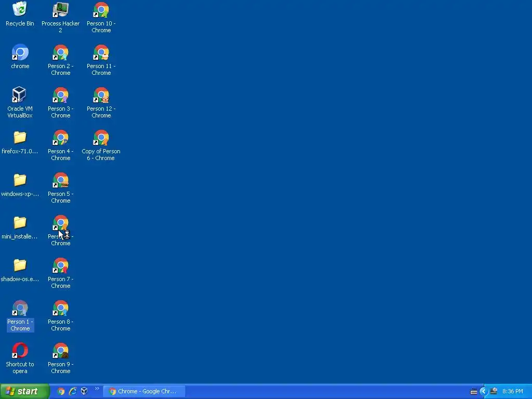Expand the Quick Launch overflow chevron
532x399 pixels.
tap(97, 389)
